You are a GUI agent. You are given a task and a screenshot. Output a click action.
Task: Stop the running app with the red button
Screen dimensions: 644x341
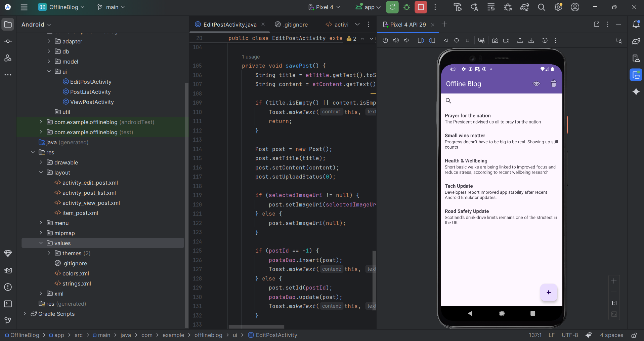point(421,7)
